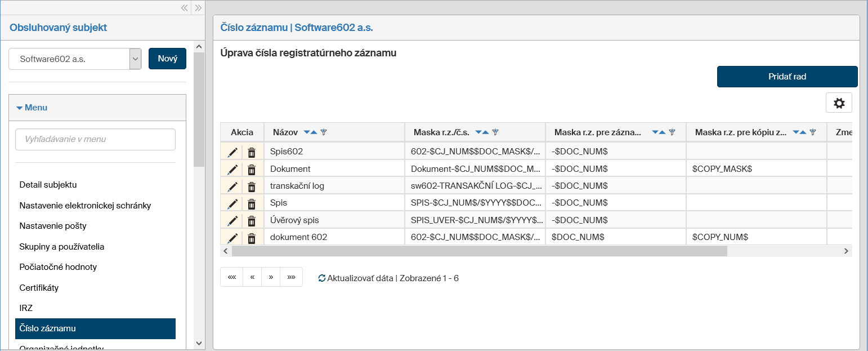Open the Software602 a.s. subject dropdown
The height and width of the screenshot is (351, 868).
[x=135, y=59]
